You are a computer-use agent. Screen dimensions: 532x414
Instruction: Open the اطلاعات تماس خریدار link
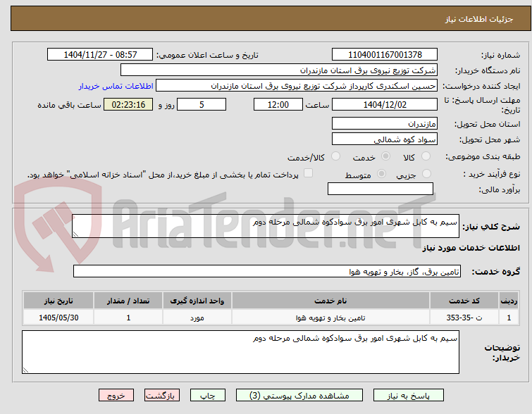116,86
